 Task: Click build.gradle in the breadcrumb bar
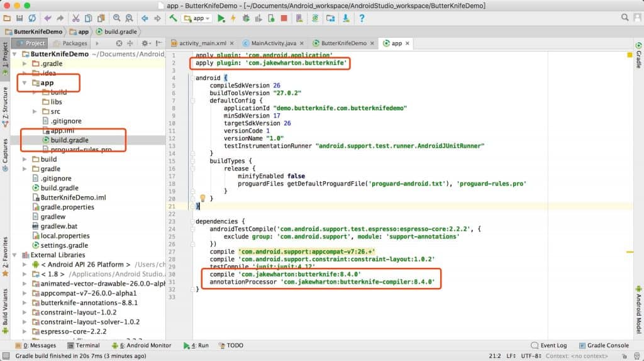point(116,31)
